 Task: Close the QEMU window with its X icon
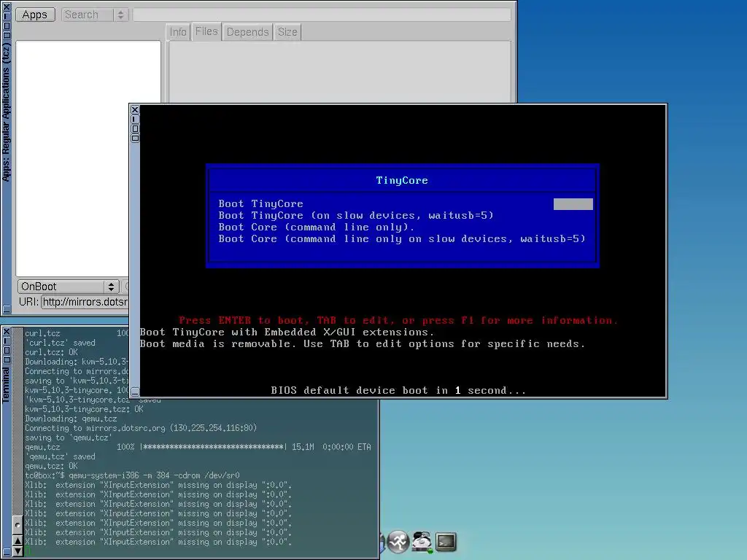135,109
